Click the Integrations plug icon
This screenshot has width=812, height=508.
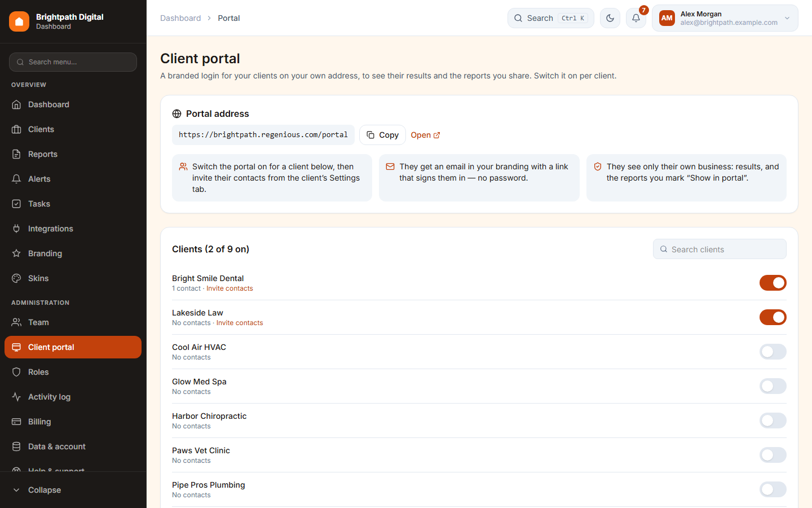pyautogui.click(x=16, y=229)
